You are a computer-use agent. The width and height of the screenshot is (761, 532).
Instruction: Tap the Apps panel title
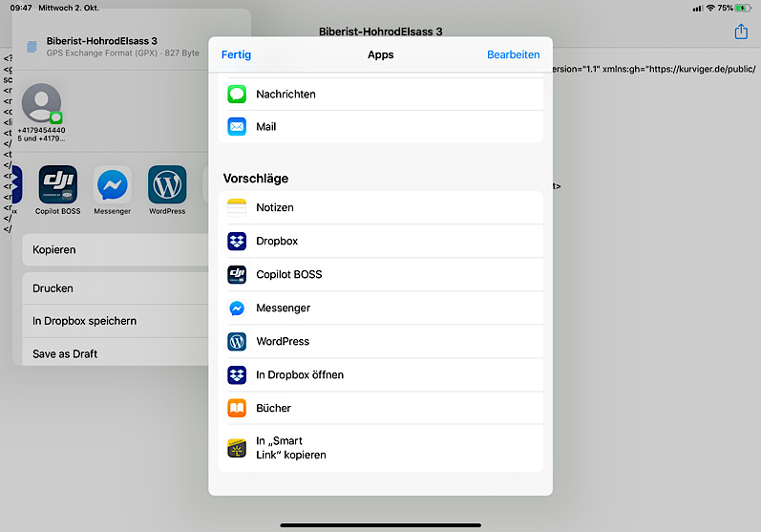[x=380, y=54]
